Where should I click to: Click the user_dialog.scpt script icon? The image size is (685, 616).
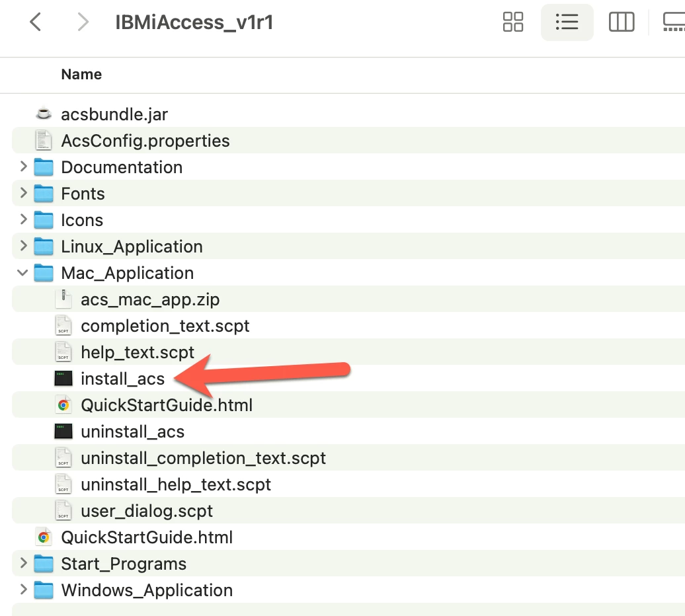tap(63, 510)
